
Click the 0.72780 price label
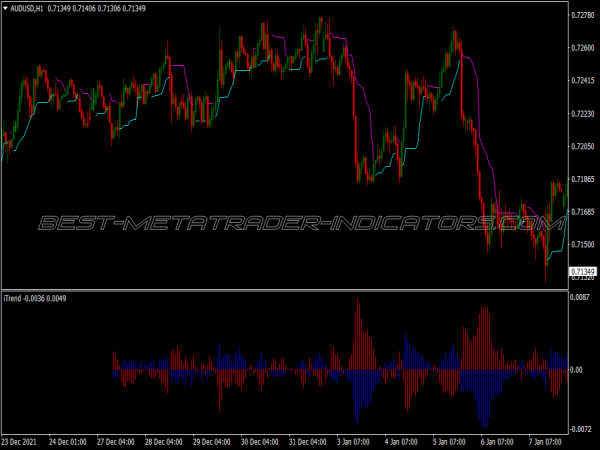point(583,15)
